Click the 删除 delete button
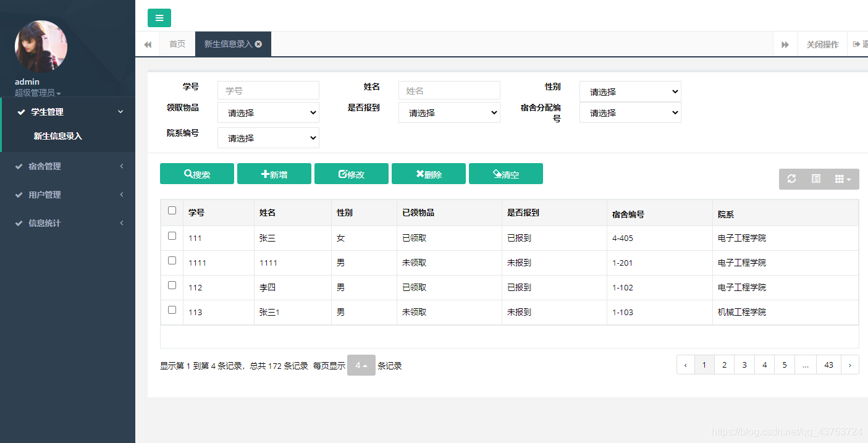868x443 pixels. (429, 174)
